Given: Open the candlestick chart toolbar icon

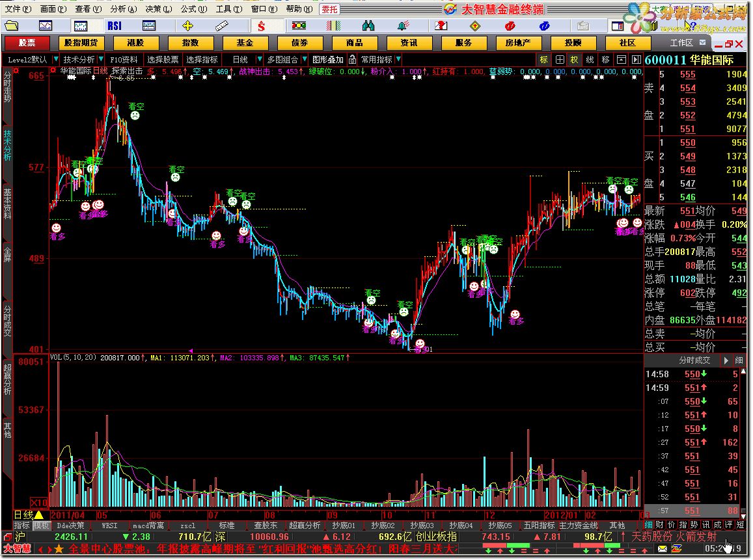Looking at the screenshot, I should 80,25.
